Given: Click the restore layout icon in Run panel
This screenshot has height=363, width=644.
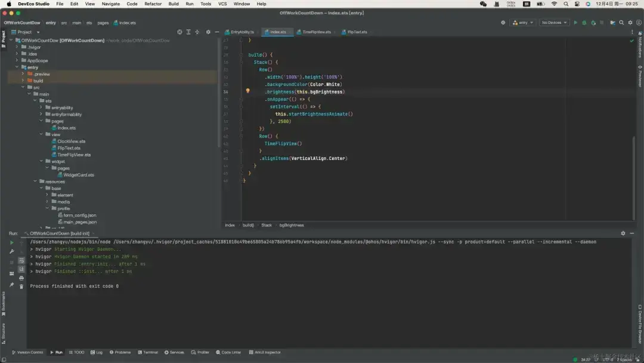Looking at the screenshot, I should 11,273.
